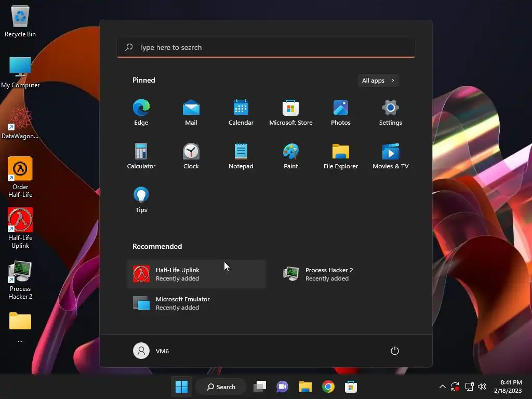The height and width of the screenshot is (399, 532).
Task: Open File Explorer from pinned apps
Action: (x=341, y=156)
